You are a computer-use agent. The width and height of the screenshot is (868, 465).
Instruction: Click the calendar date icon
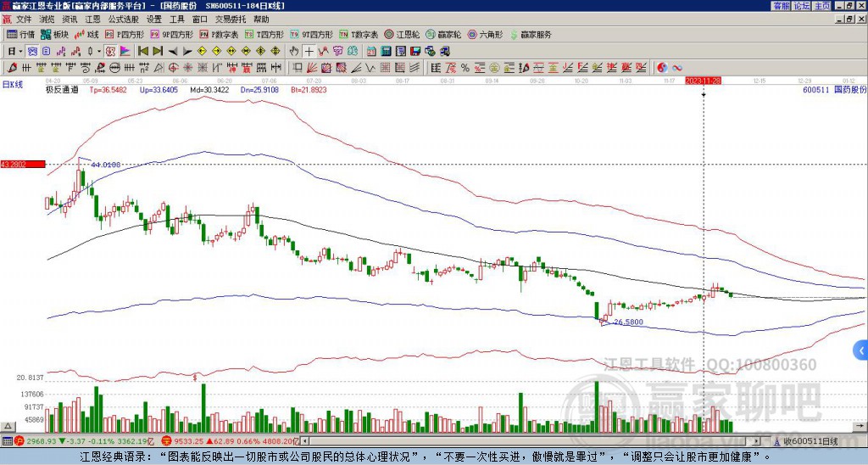click(372, 52)
